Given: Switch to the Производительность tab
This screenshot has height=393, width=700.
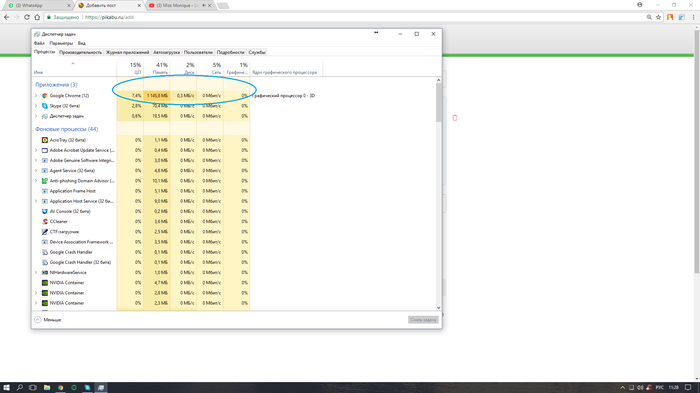Looking at the screenshot, I should click(80, 52).
